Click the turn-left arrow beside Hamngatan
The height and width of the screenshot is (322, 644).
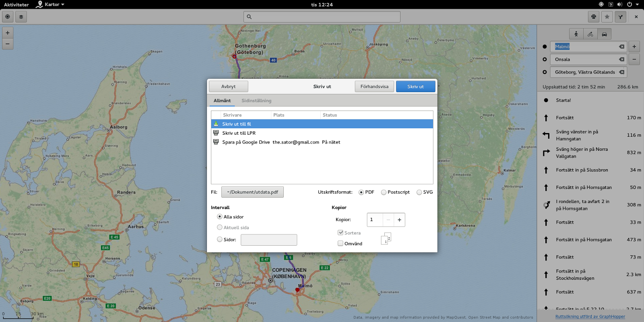tap(546, 135)
